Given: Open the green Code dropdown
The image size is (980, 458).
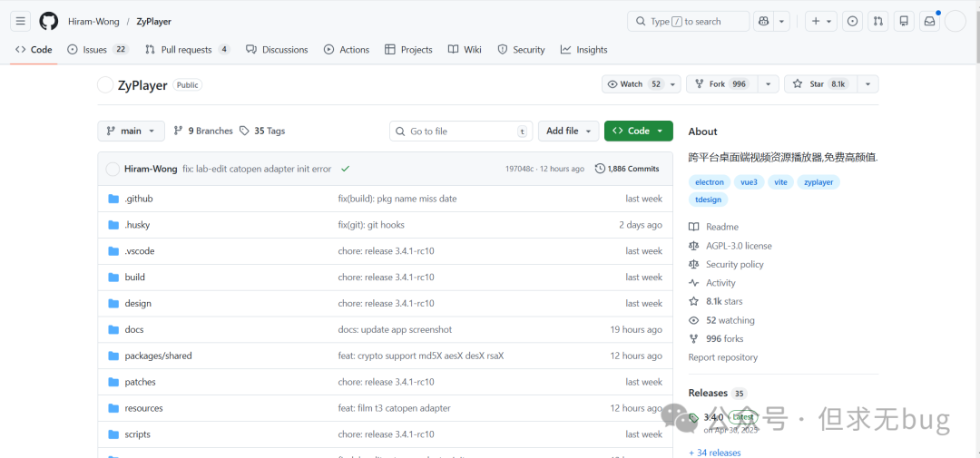Looking at the screenshot, I should pyautogui.click(x=638, y=131).
